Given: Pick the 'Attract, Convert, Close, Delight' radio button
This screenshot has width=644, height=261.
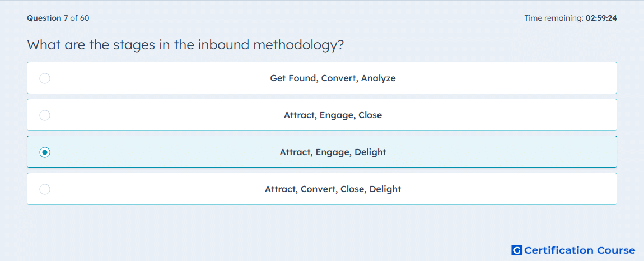Looking at the screenshot, I should [x=45, y=189].
